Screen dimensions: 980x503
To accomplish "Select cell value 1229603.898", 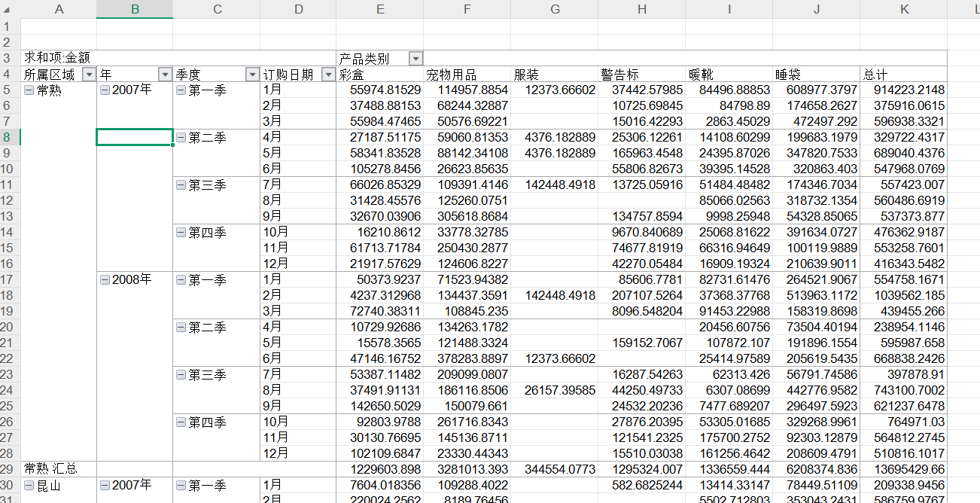I will (x=380, y=469).
